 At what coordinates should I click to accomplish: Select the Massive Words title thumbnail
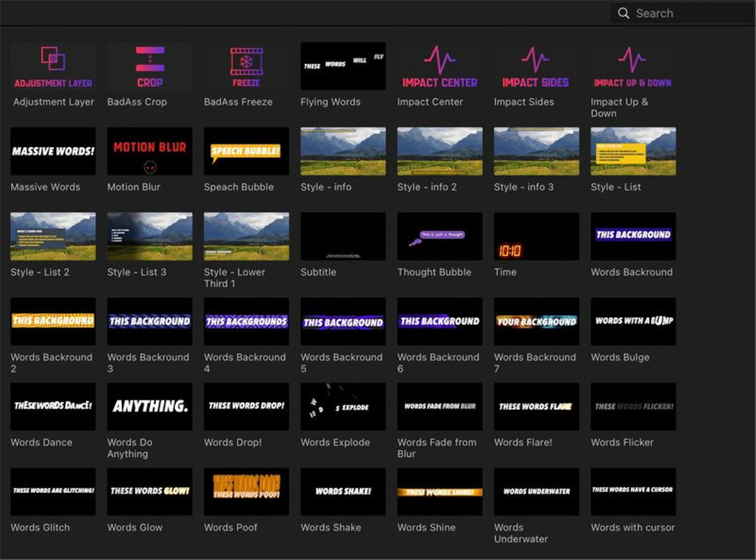pyautogui.click(x=53, y=151)
